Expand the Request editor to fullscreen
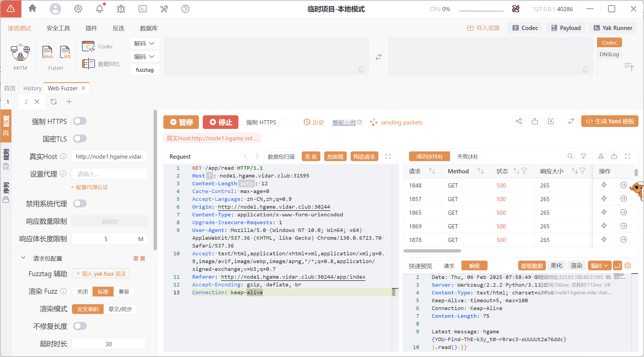644x357 pixels. tap(388, 157)
